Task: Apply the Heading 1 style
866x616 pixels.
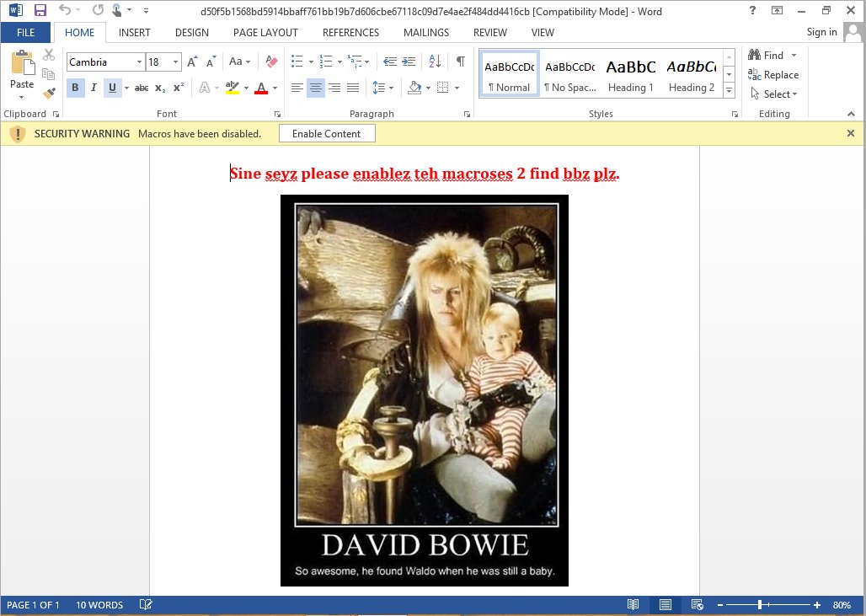Action: tap(631, 75)
